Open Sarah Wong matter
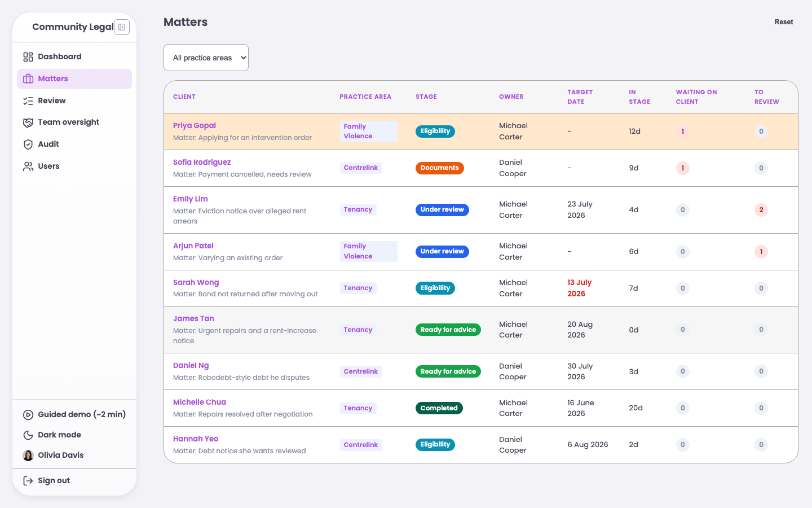The image size is (812, 508). pos(196,283)
